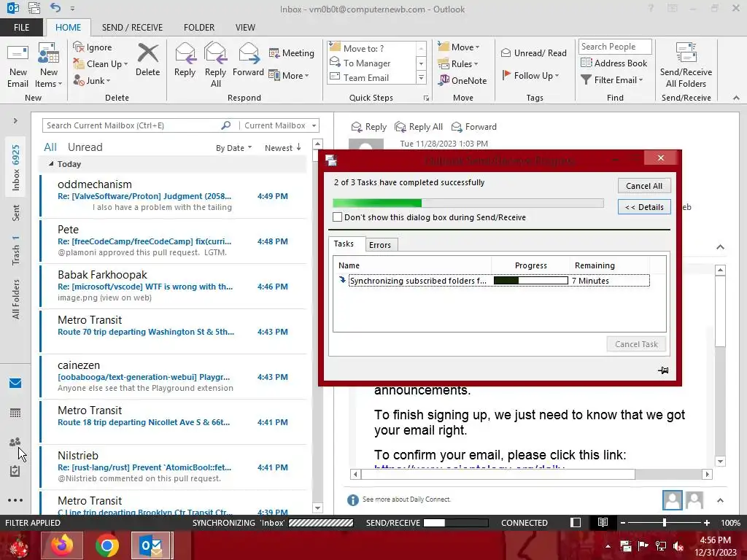
Task: Switch to the Mail view icon
Action: pos(15,383)
